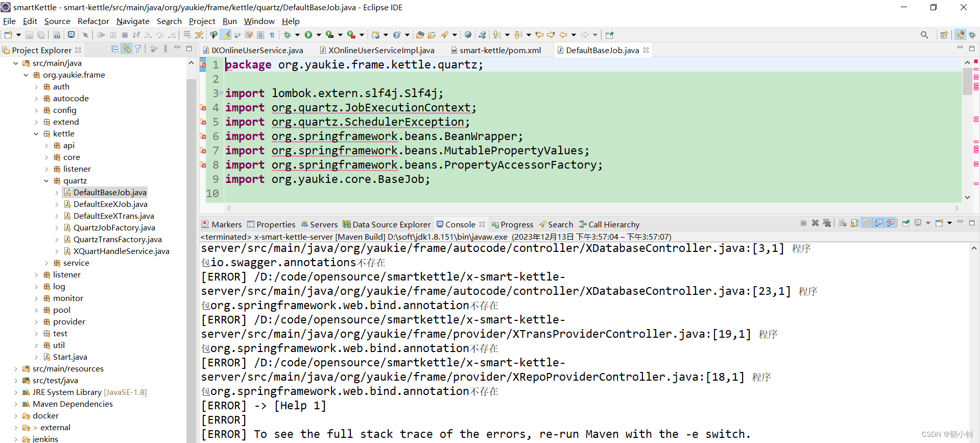Screen dimensions: 980x443
Task: Click the green Run button icon
Action: (308, 35)
